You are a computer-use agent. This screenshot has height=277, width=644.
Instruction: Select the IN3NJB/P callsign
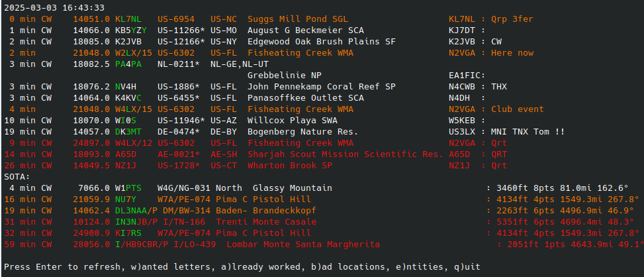point(136,222)
